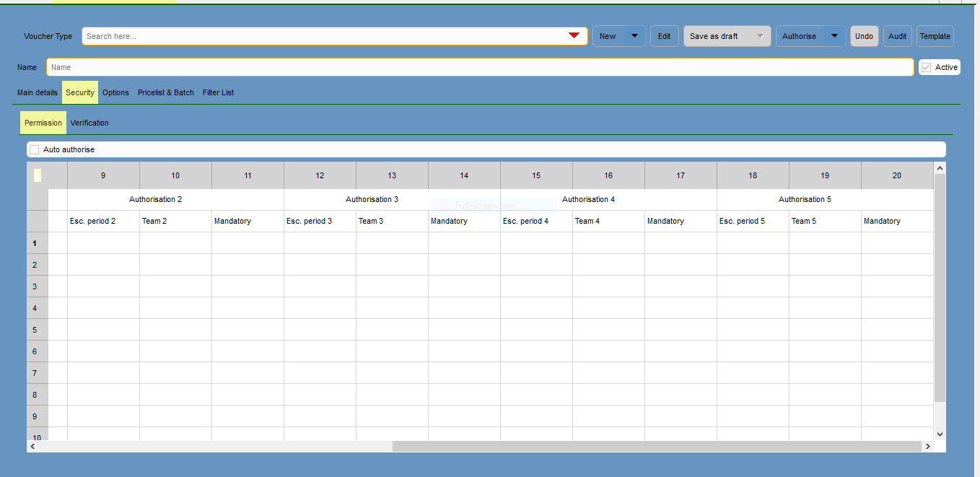The height and width of the screenshot is (477, 980).
Task: Enable the Auto authorise checkbox
Action: 35,149
